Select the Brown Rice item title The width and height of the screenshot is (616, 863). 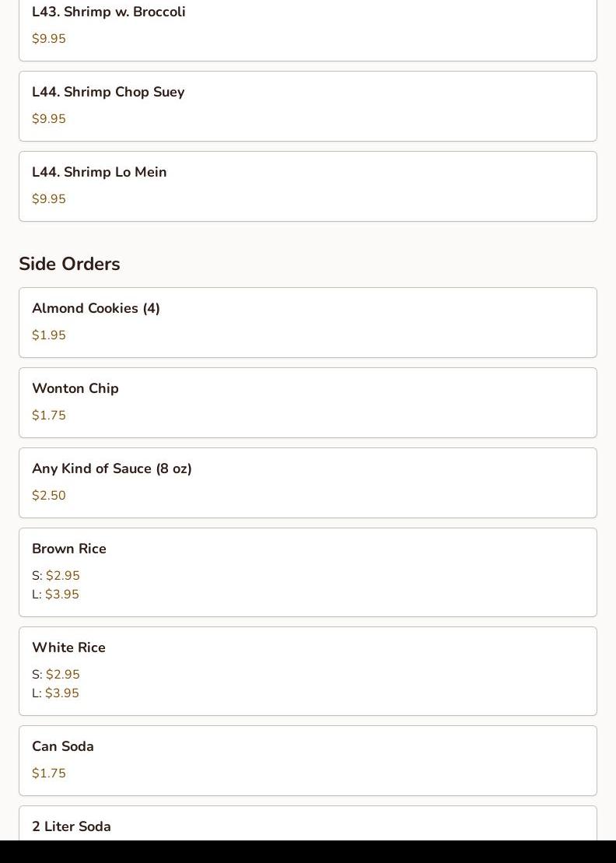pyautogui.click(x=69, y=549)
